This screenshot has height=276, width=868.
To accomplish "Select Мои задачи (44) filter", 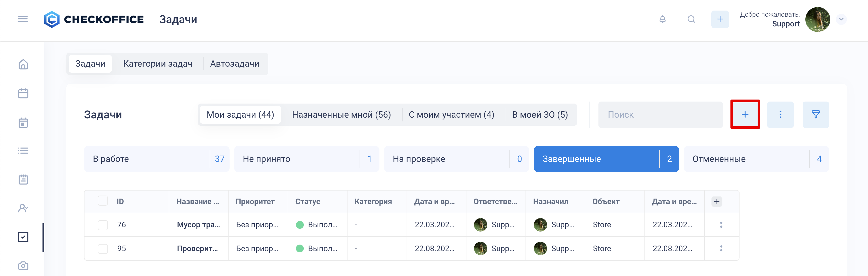I will click(240, 115).
